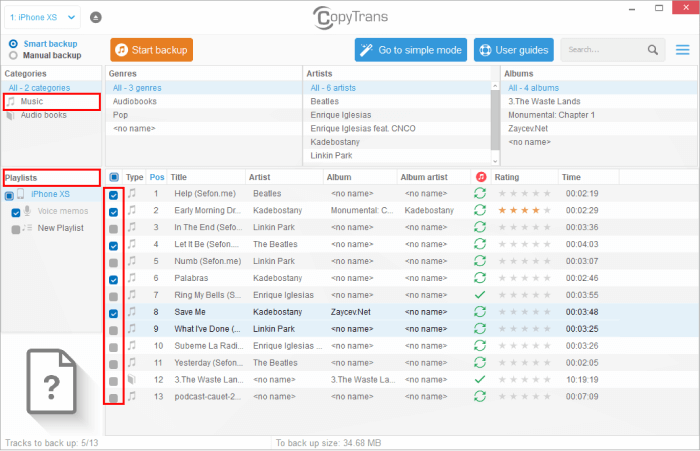Click sync status icon for Help (Sefon.me)

(x=480, y=193)
